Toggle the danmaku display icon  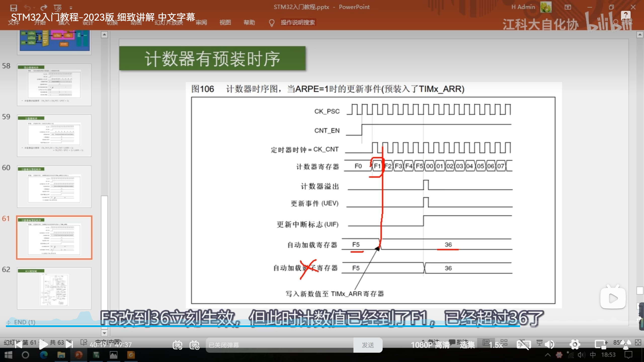point(177,345)
